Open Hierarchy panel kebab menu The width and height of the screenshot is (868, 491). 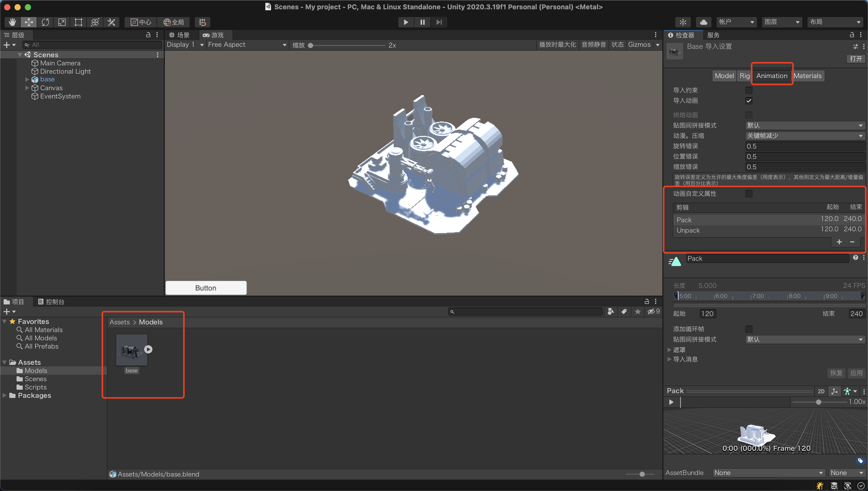pyautogui.click(x=157, y=35)
